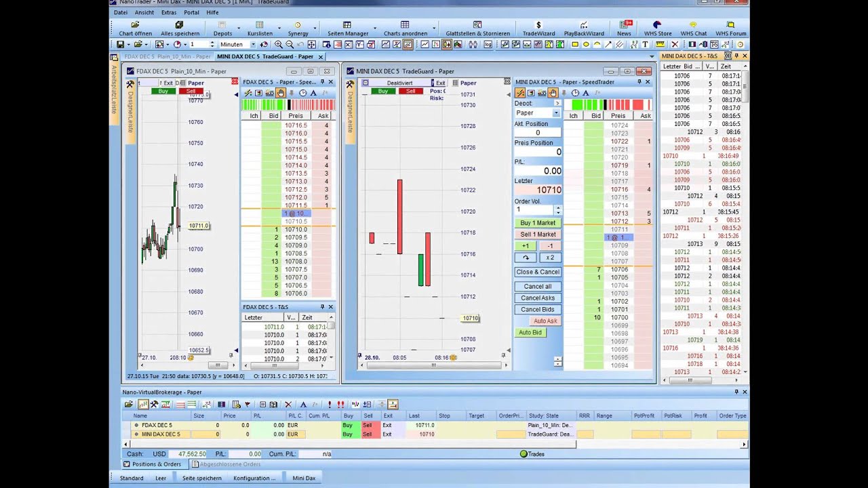
Task: Click the Order Vol. input field
Action: pos(534,210)
